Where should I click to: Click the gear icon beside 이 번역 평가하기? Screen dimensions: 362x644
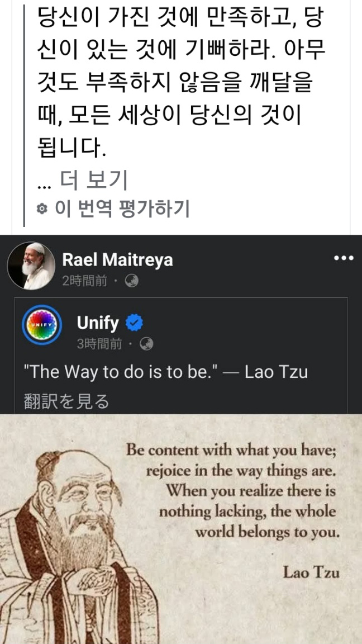pos(42,209)
